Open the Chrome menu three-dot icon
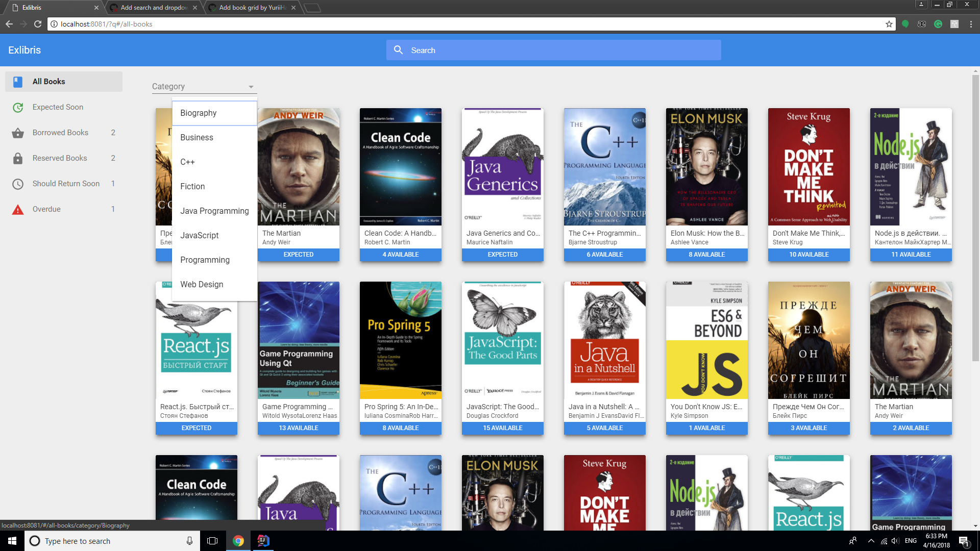The height and width of the screenshot is (551, 980). pyautogui.click(x=971, y=24)
